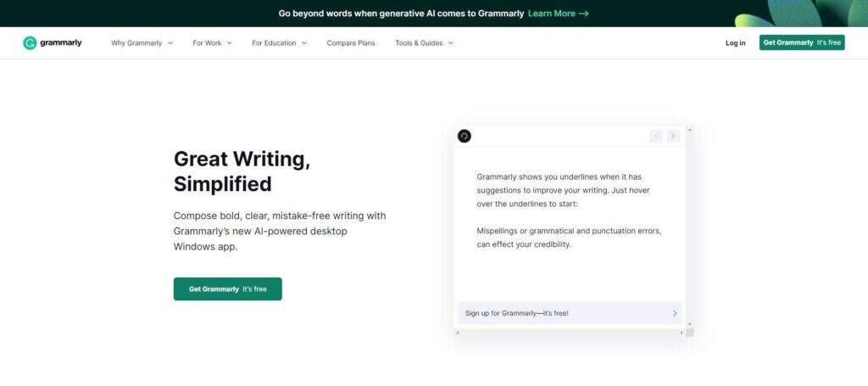Open the For Work dropdown menu
Viewport: 868px width, 386px height.
[x=211, y=43]
